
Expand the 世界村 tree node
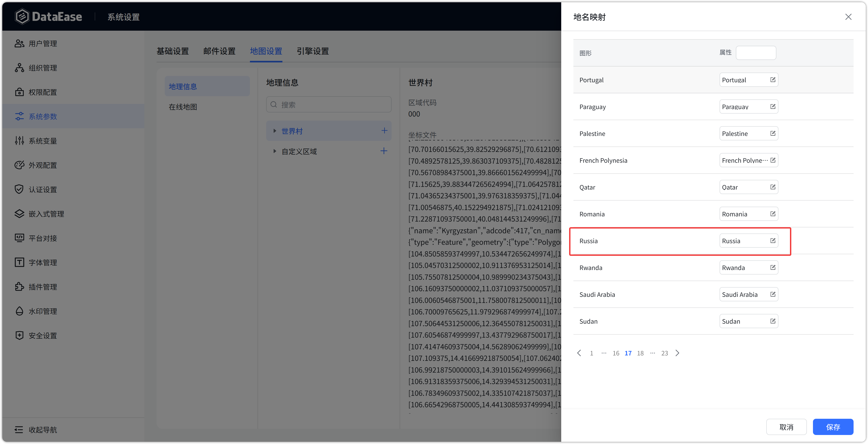[x=275, y=130]
